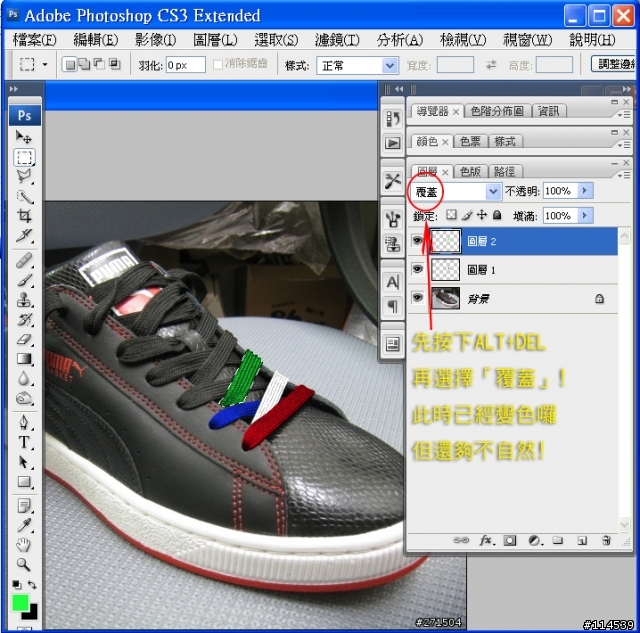Open the layer style fx menu
The height and width of the screenshot is (633, 640).
pyautogui.click(x=486, y=541)
